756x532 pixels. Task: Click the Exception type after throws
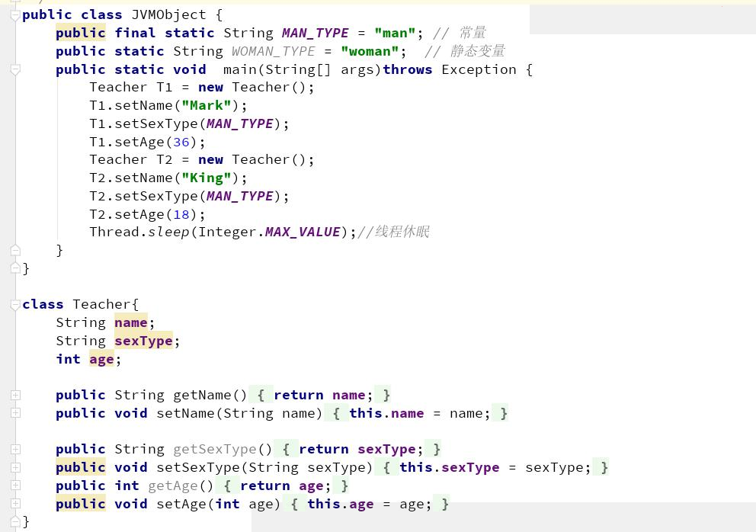[x=479, y=69]
